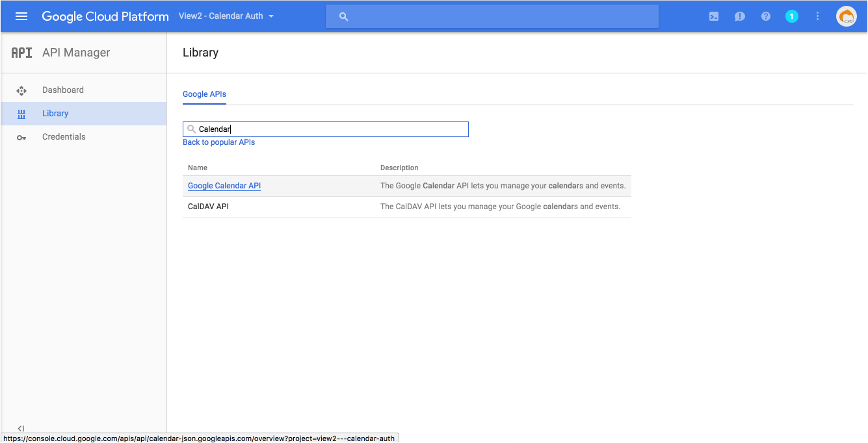The image size is (868, 443).
Task: Open the three-dot settings menu
Action: tap(818, 16)
